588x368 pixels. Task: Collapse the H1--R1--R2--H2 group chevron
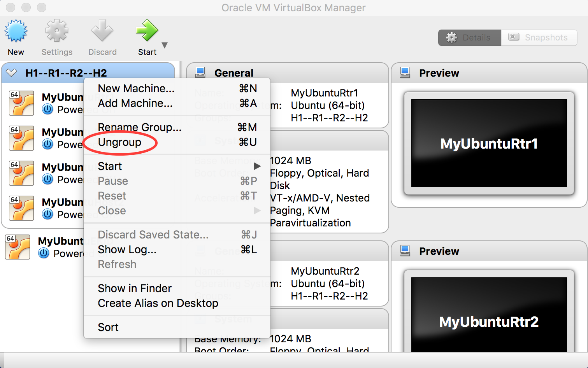pyautogui.click(x=12, y=72)
